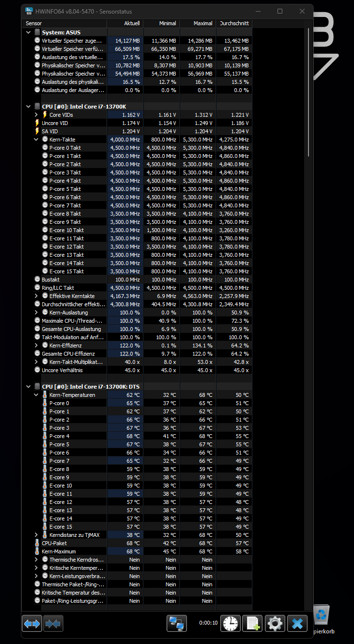Select the Paket-/Ring-Leistungsgr row
The height and width of the screenshot is (644, 354).
click(138, 601)
